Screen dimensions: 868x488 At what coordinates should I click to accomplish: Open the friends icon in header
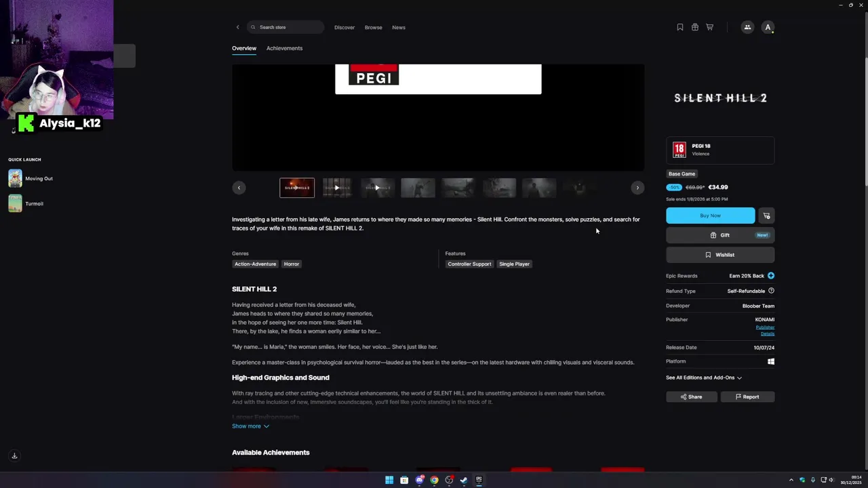[x=747, y=27]
